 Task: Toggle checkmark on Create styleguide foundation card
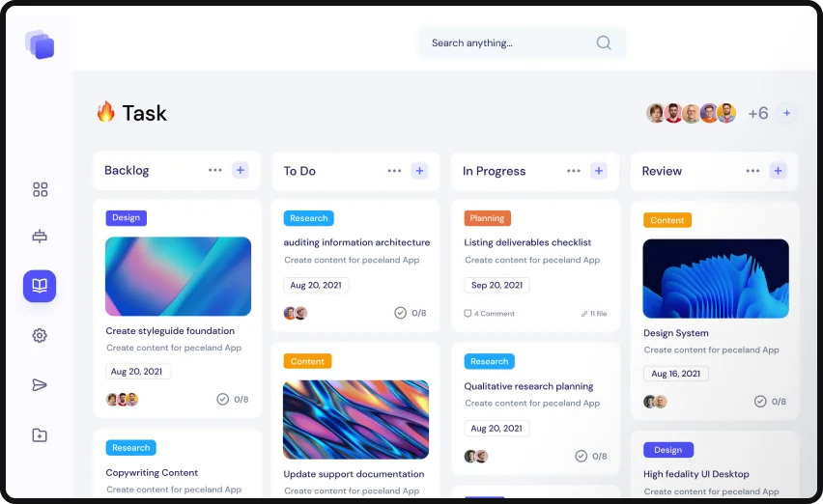(222, 399)
